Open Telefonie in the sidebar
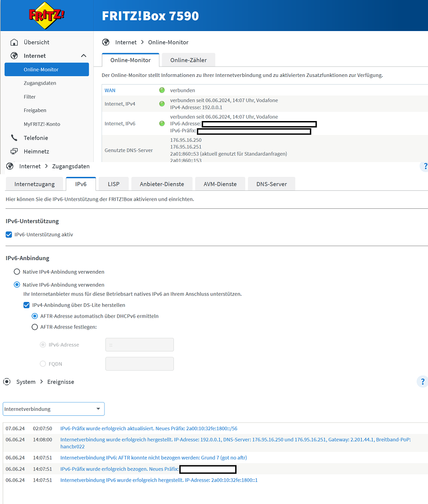 click(36, 138)
